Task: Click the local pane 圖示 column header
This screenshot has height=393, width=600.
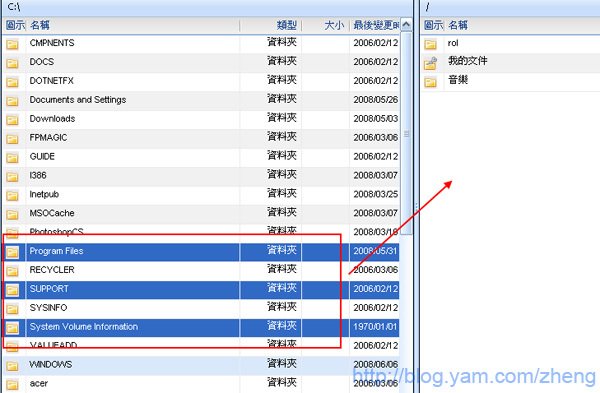Action: click(x=15, y=26)
